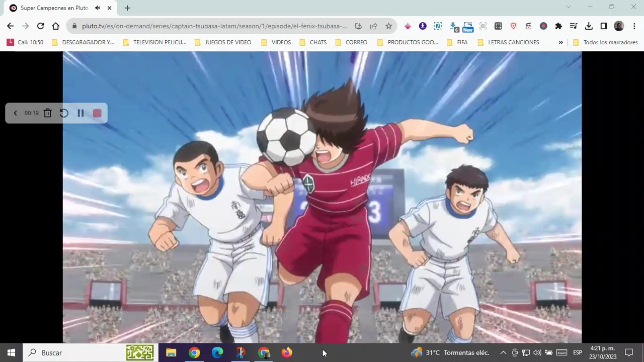Close the Super Campeones en Pluto tab
The image size is (644, 362).
(109, 8)
